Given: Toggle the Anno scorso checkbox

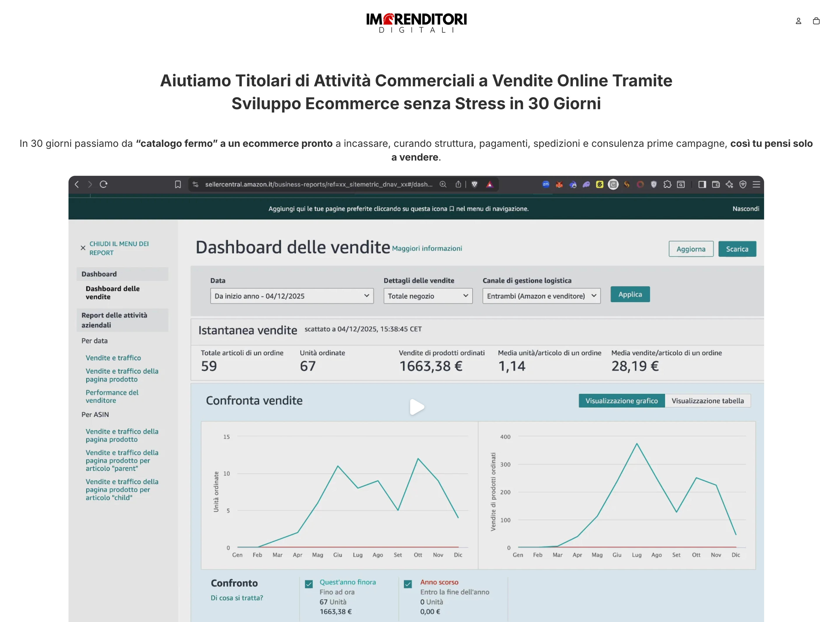Looking at the screenshot, I should (x=408, y=584).
